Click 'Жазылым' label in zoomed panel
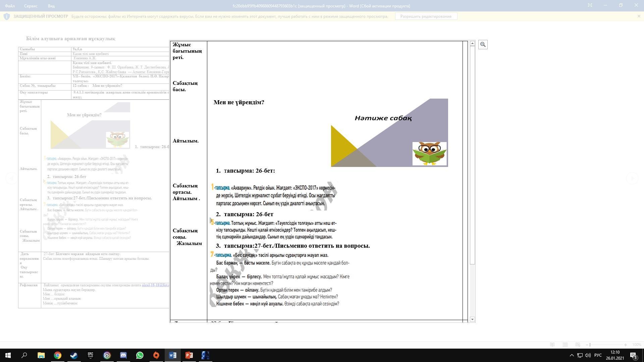 [x=189, y=243]
